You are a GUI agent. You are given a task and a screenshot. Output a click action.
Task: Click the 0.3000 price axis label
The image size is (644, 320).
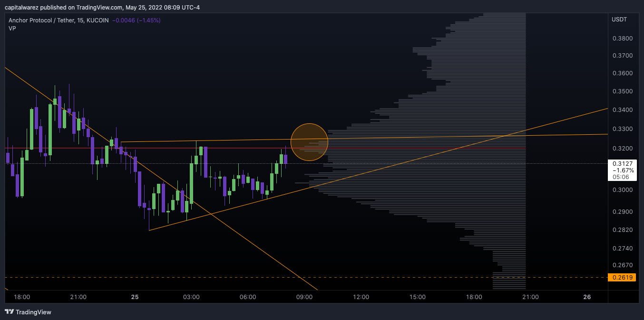622,190
